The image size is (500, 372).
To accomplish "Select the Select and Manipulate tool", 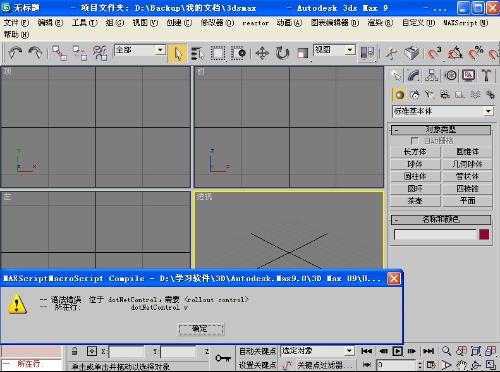I will click(391, 53).
